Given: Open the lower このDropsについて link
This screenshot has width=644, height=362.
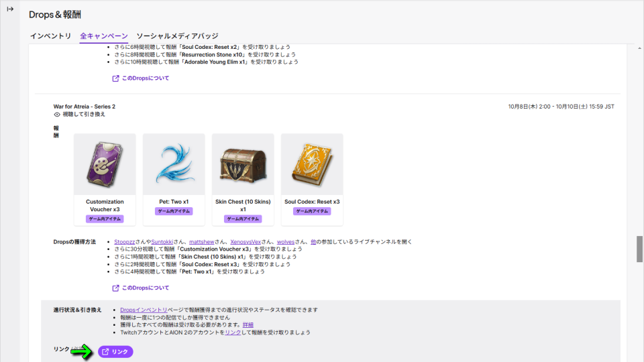Looking at the screenshot, I should coord(146,288).
